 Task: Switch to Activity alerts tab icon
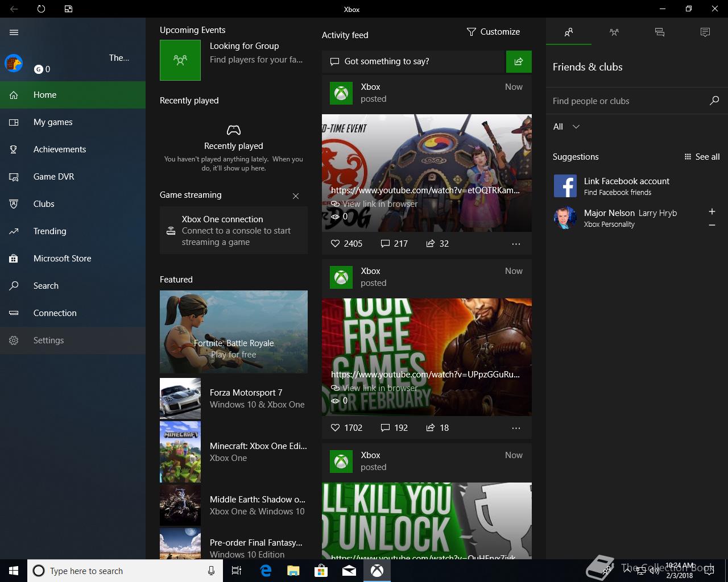point(705,32)
